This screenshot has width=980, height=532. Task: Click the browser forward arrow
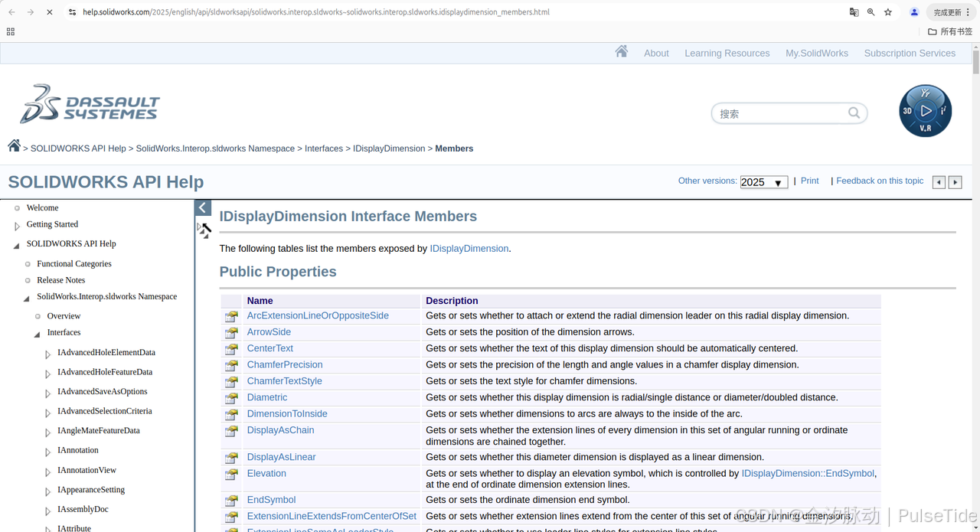(31, 12)
